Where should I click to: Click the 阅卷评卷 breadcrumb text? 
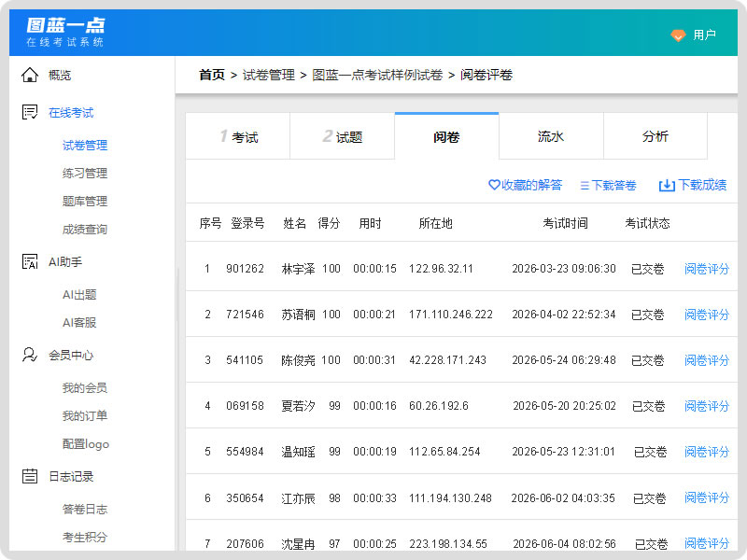[x=486, y=75]
